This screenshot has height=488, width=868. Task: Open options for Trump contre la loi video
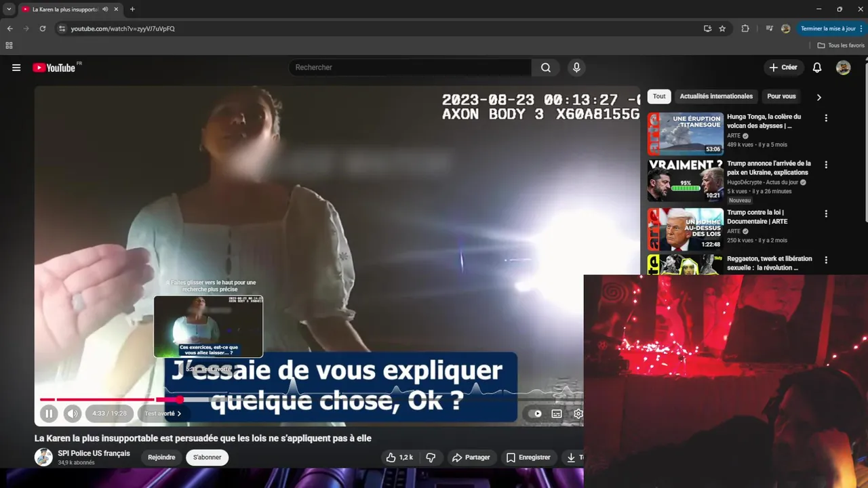[x=826, y=213]
